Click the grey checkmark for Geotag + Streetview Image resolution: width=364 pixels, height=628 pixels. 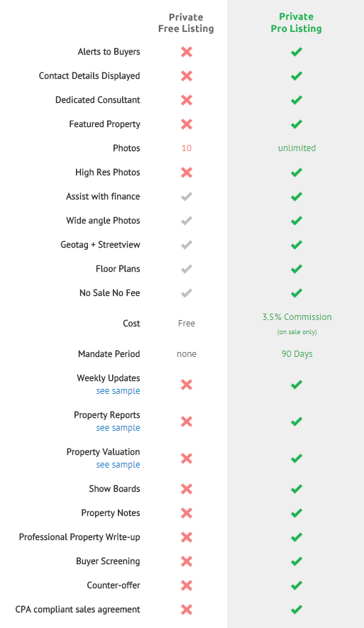(187, 245)
